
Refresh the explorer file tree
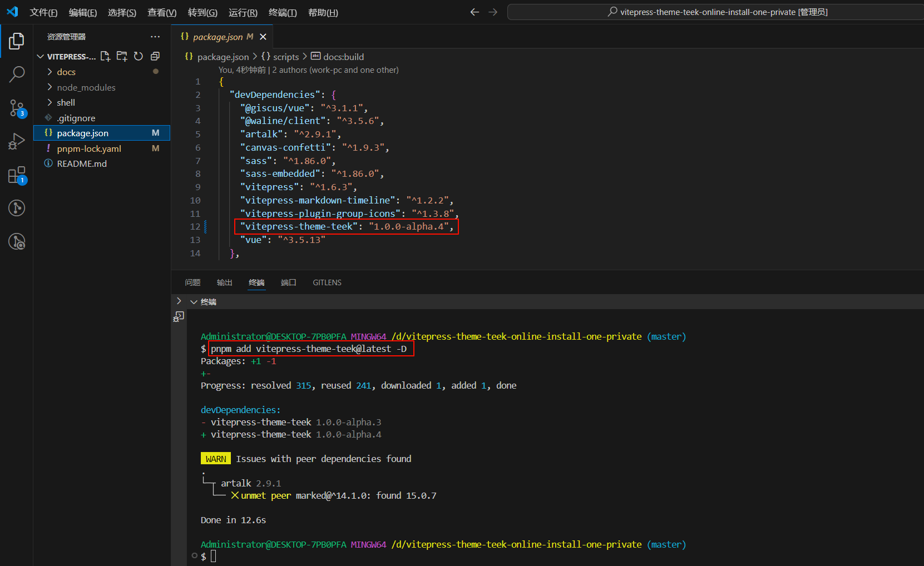pyautogui.click(x=139, y=56)
